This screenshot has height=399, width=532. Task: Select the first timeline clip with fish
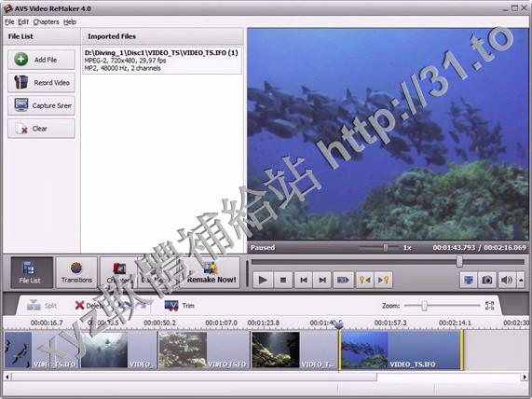tap(42, 351)
